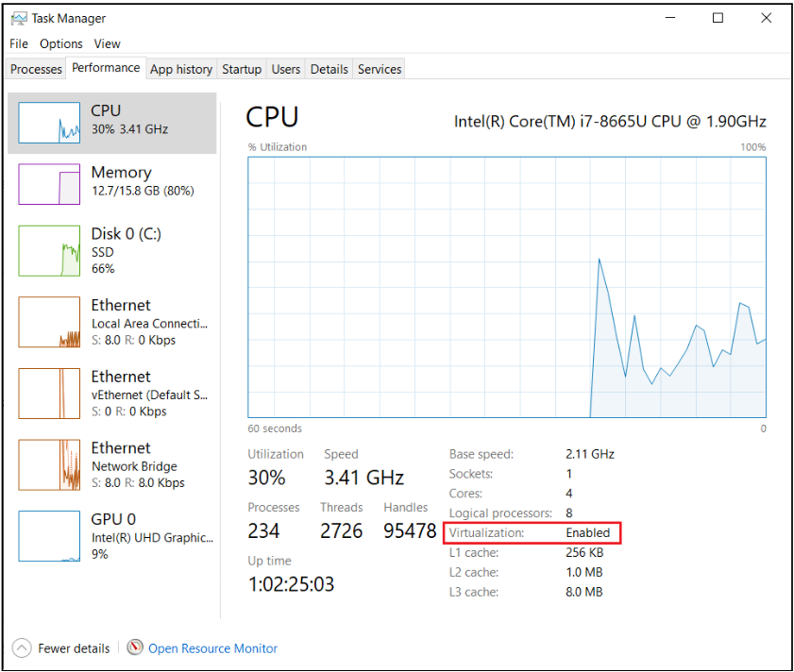
Task: Click the Resource Monitor icon
Action: [x=135, y=648]
